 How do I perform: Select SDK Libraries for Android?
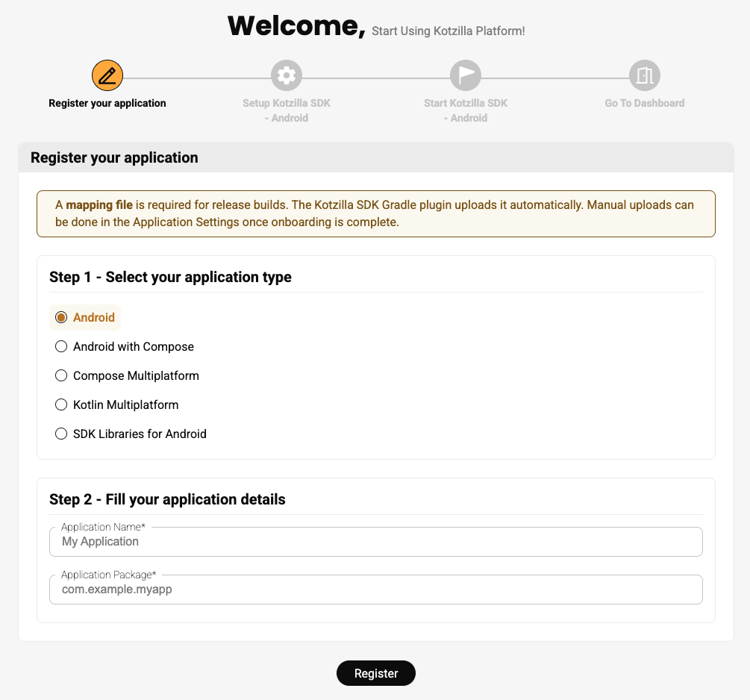pos(62,434)
